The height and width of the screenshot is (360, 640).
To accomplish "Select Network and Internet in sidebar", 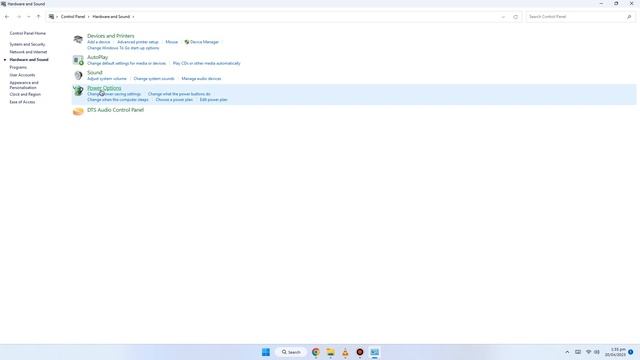I will coord(29,52).
